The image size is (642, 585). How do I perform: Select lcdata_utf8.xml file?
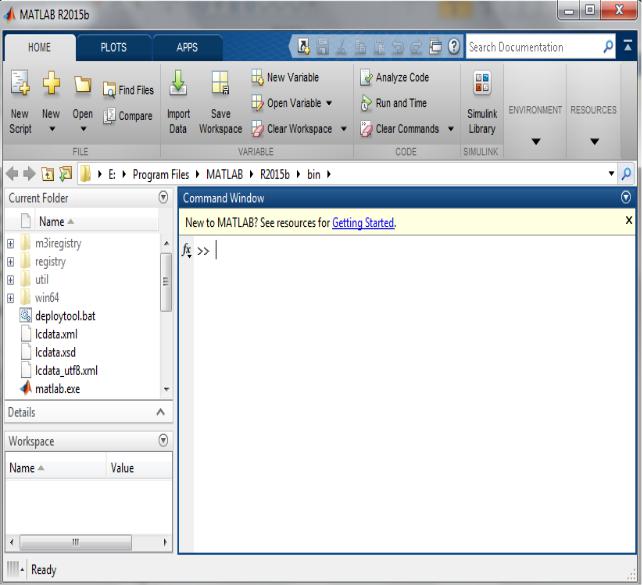click(x=66, y=370)
